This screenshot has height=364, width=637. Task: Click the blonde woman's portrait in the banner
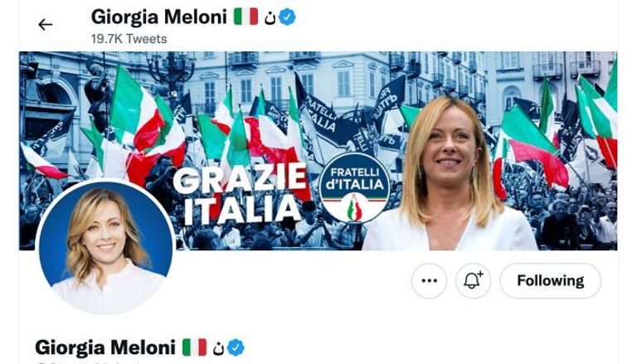(449, 175)
